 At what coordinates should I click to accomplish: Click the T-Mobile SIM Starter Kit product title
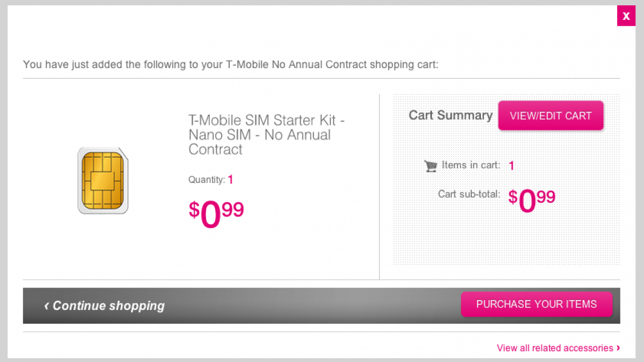pyautogui.click(x=266, y=134)
